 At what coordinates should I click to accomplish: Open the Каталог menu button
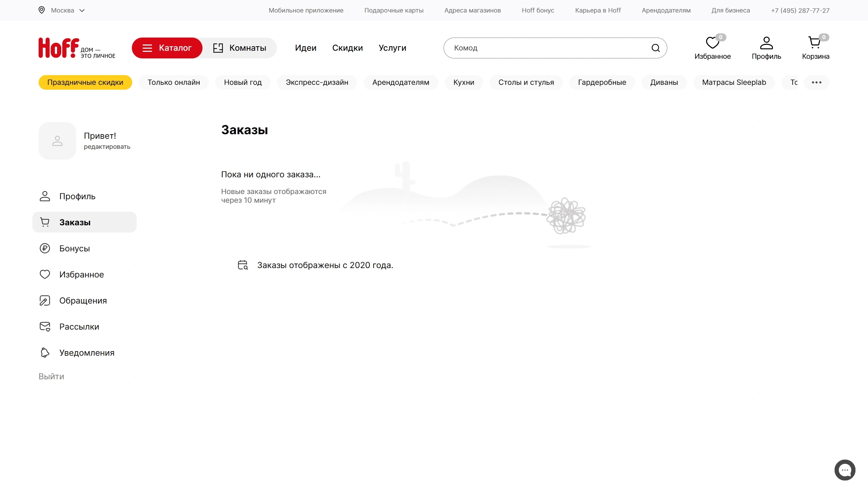pyautogui.click(x=167, y=48)
